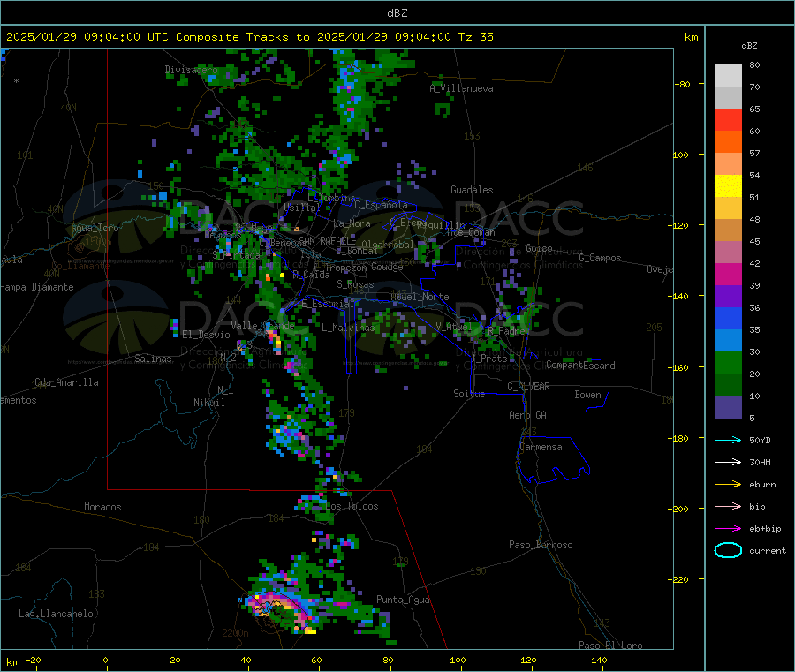Viewport: 795px width, 672px height.
Task: Click the Lag.Llancanelo map label
Action: [x=56, y=614]
